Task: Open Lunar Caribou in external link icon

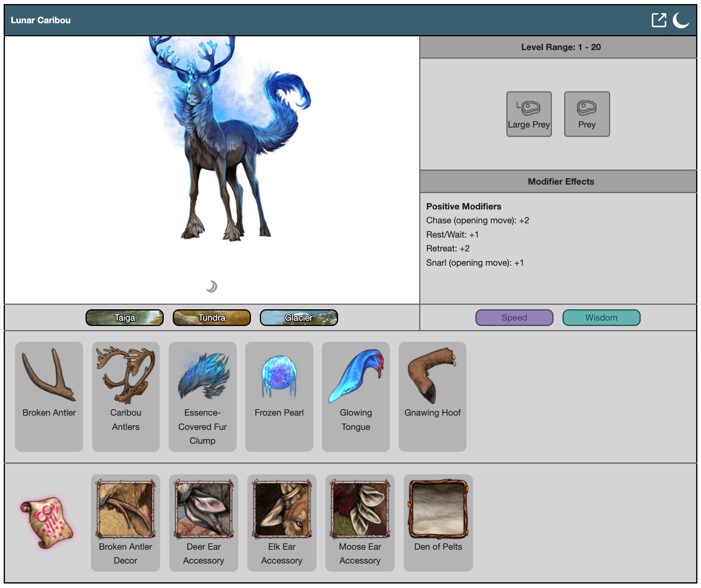Action: coord(658,20)
